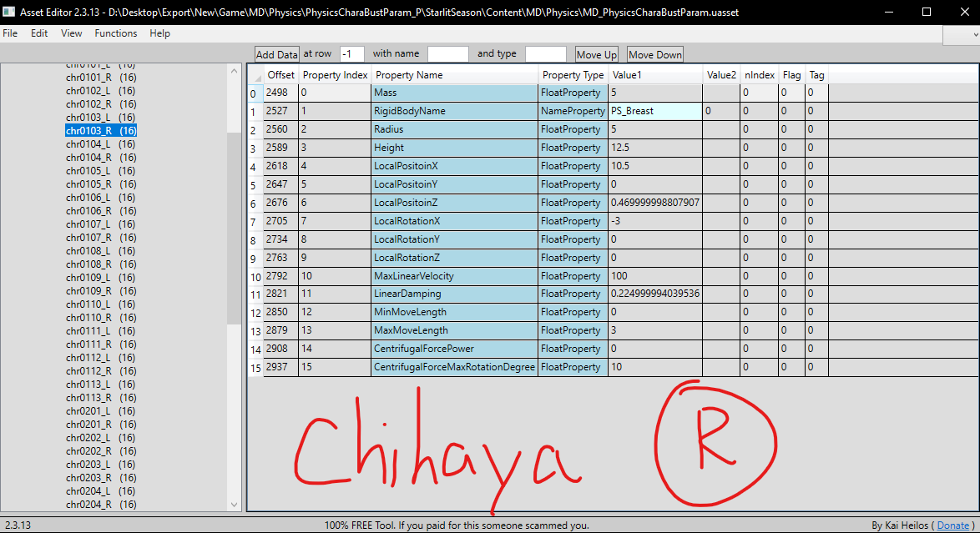Click the MaxLinearVelocity value 100 cell
980x533 pixels.
[x=655, y=275]
